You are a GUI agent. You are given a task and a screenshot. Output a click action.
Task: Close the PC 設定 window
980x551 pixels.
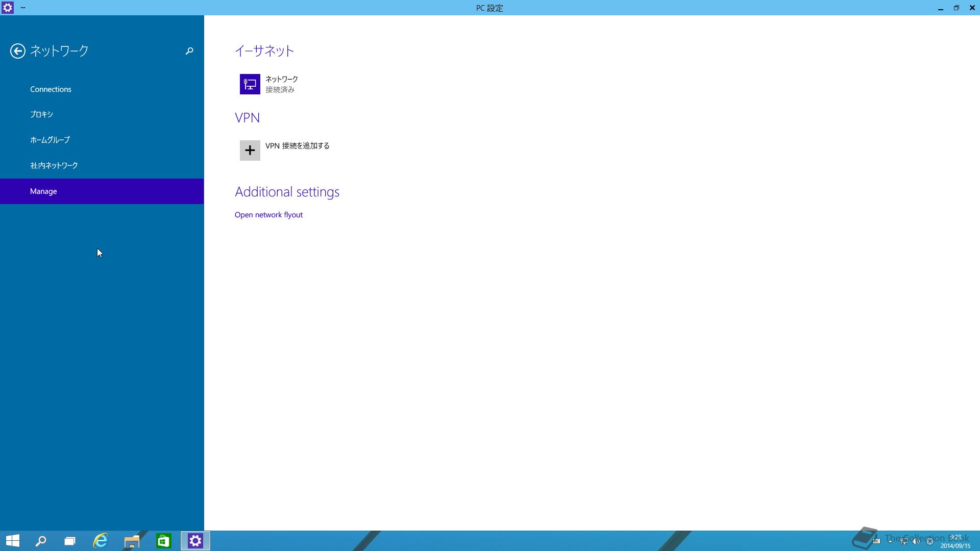(972, 8)
